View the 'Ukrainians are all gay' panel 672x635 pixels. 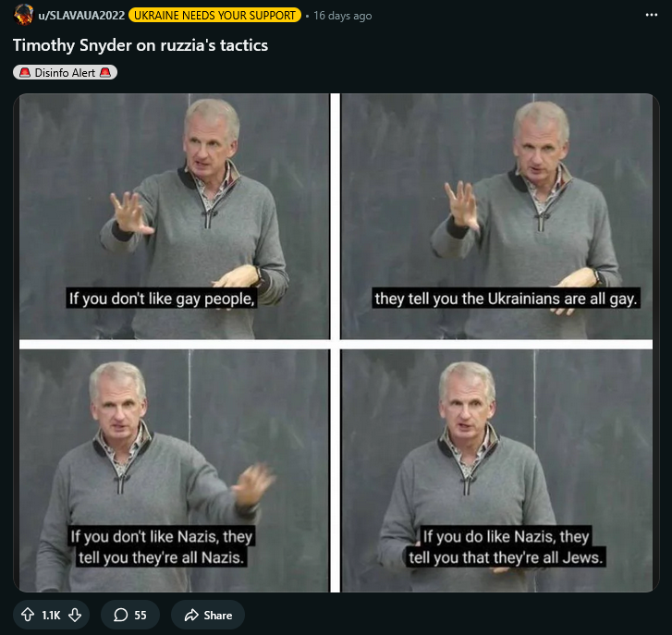coord(496,216)
